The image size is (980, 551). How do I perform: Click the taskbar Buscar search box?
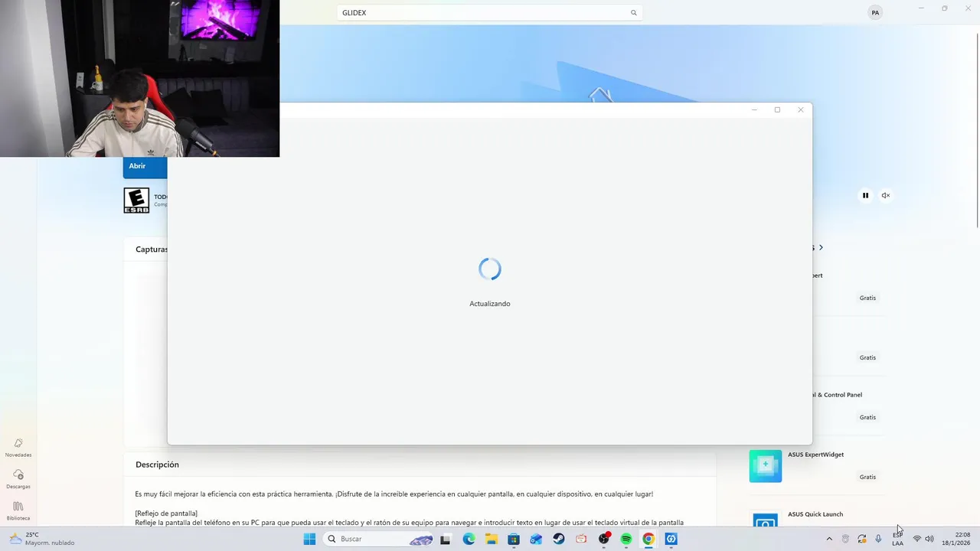379,539
